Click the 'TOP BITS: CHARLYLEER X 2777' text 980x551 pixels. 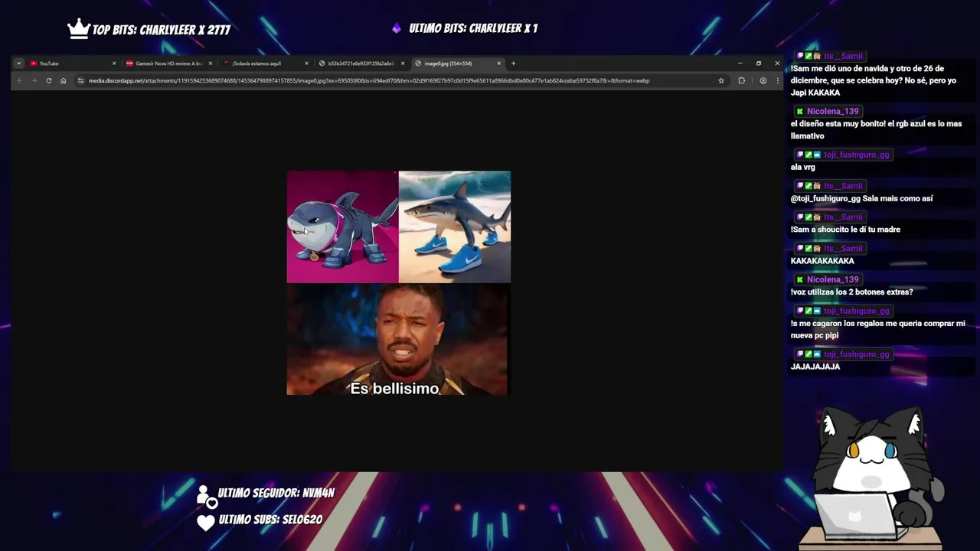coord(162,30)
